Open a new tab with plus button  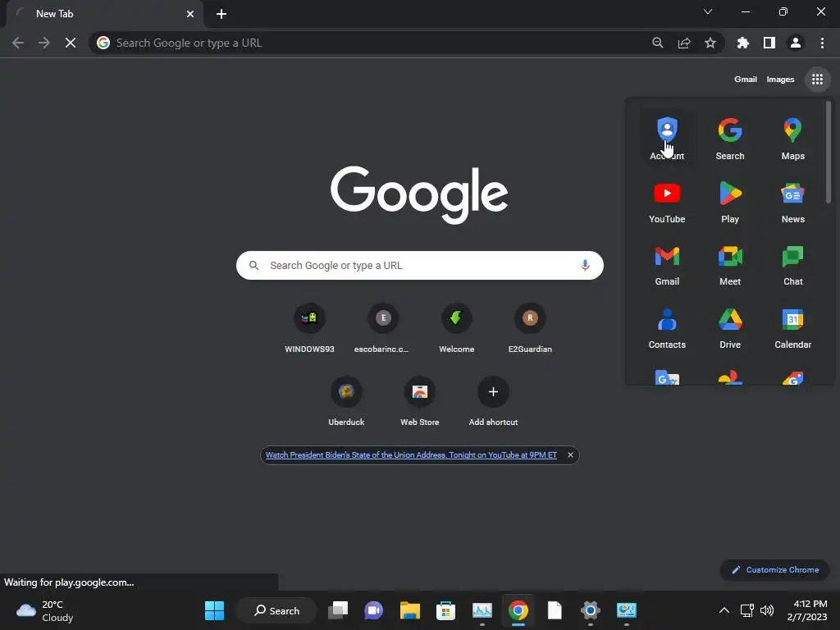[x=221, y=14]
